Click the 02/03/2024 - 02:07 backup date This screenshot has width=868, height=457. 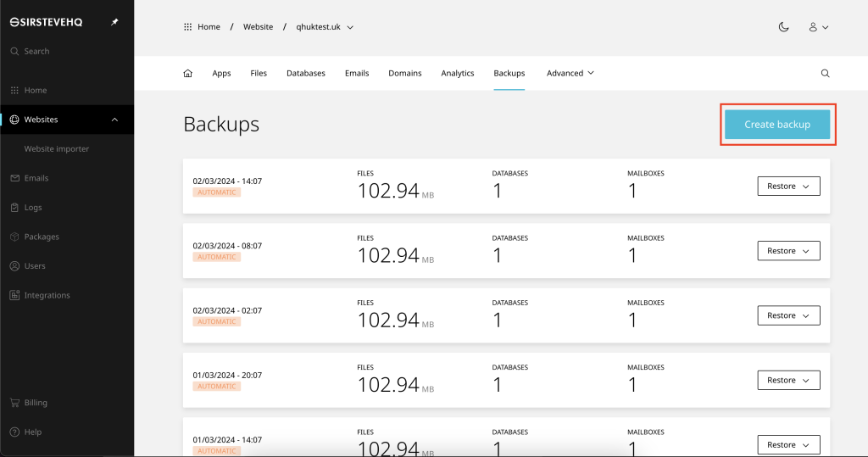click(227, 311)
